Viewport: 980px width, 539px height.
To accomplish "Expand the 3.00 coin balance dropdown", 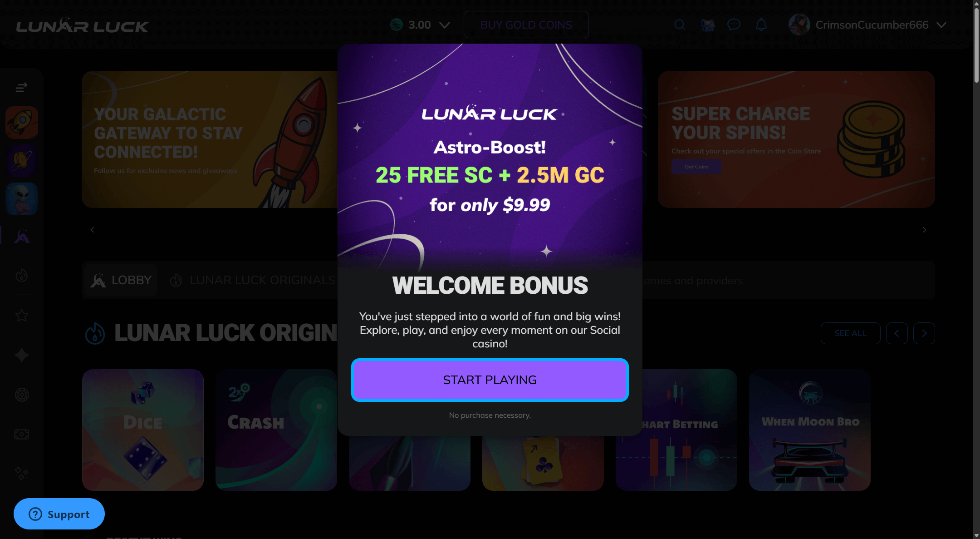I will [x=420, y=25].
